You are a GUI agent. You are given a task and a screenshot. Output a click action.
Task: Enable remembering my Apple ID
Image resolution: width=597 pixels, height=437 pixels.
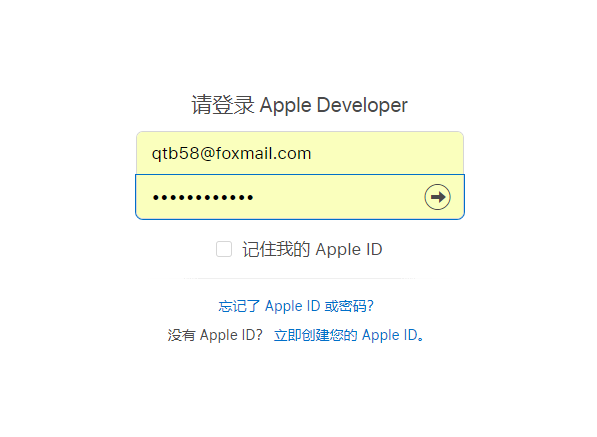[224, 249]
